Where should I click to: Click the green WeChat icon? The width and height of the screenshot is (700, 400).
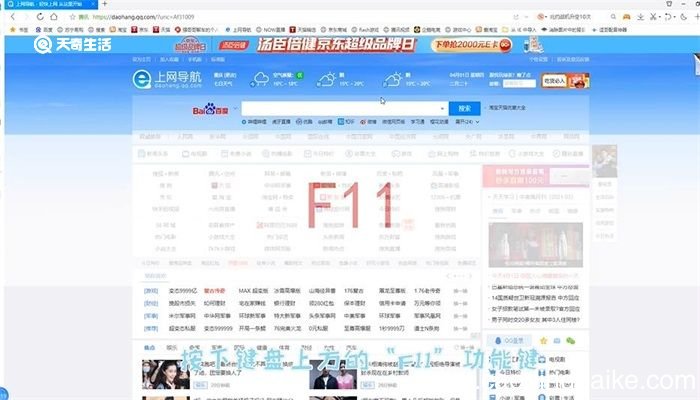(571, 341)
